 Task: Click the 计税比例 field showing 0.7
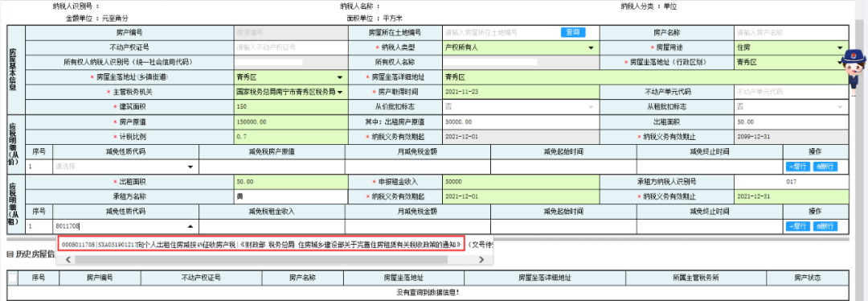[291, 136]
